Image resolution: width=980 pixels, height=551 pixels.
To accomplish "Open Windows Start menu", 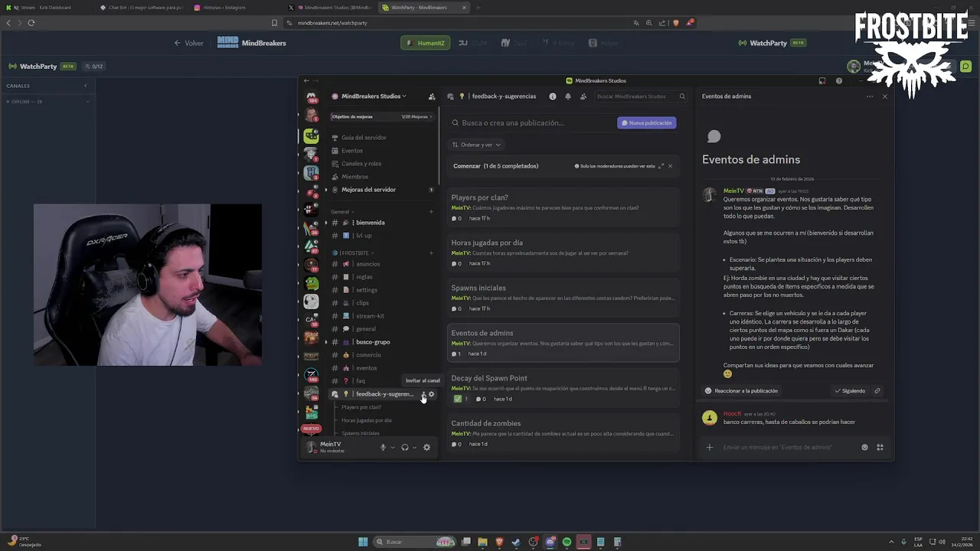I will pyautogui.click(x=363, y=542).
